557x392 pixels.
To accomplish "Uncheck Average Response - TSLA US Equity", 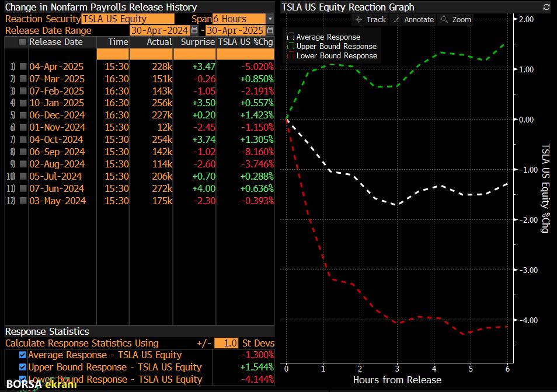I will [22, 355].
